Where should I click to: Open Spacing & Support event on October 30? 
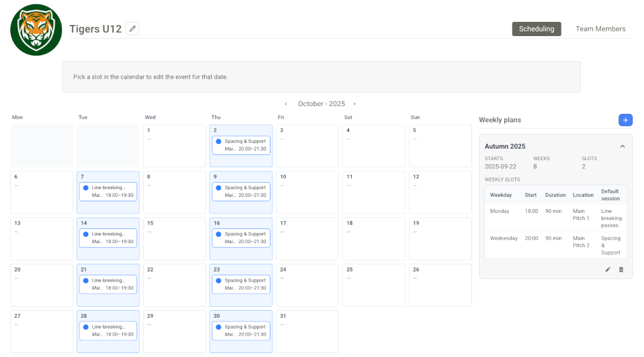pos(241,331)
